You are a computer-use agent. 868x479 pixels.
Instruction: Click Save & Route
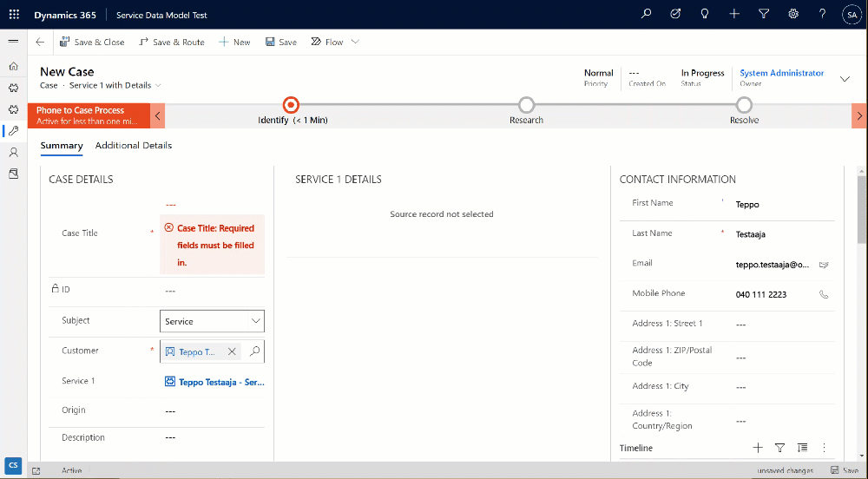[172, 42]
